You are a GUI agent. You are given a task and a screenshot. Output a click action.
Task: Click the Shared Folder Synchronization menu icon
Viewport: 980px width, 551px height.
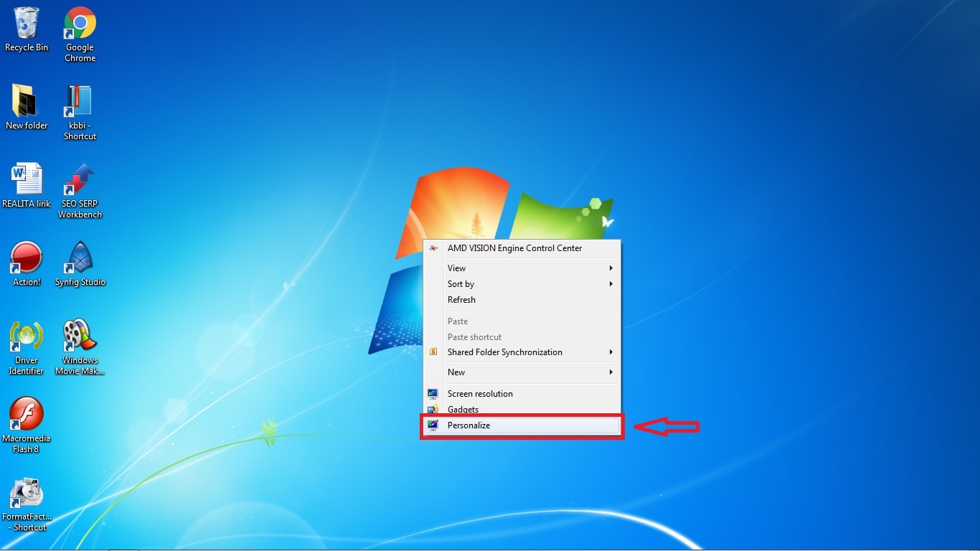433,352
